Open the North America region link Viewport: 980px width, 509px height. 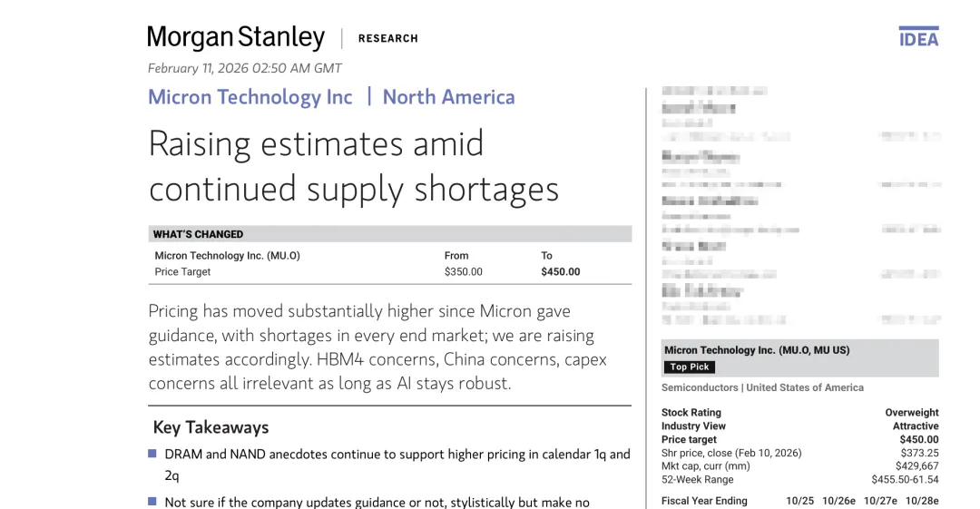click(448, 97)
